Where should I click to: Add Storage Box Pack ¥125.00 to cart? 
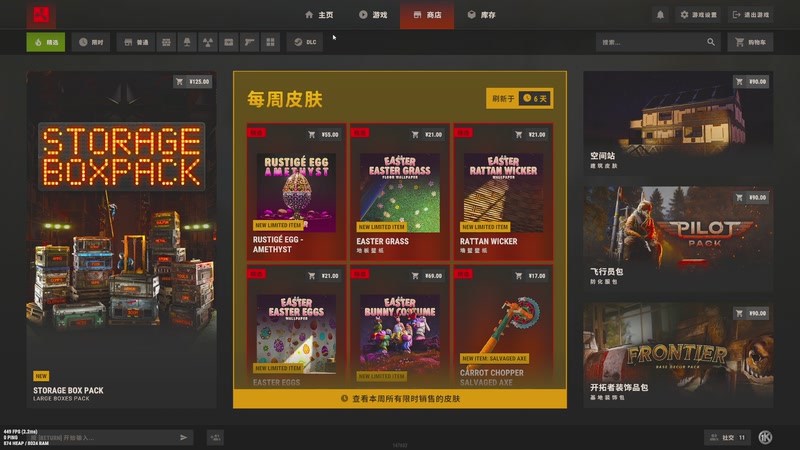pyautogui.click(x=193, y=82)
